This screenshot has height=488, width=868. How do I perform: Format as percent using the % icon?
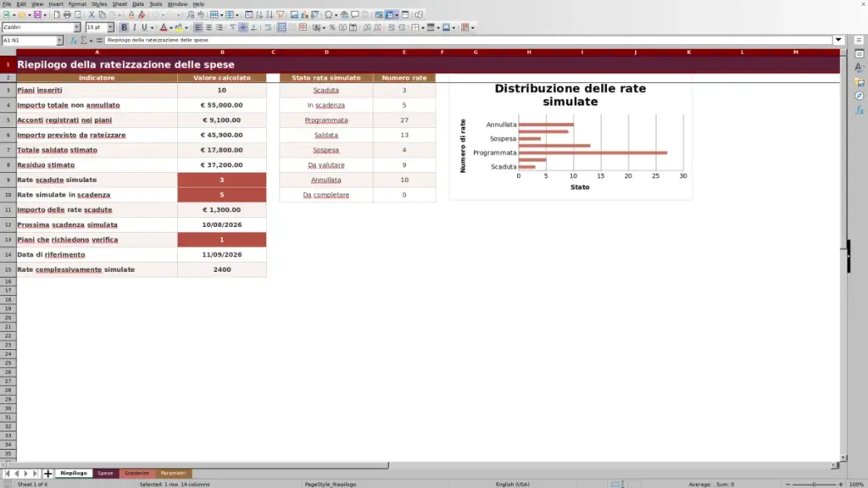coord(332,27)
